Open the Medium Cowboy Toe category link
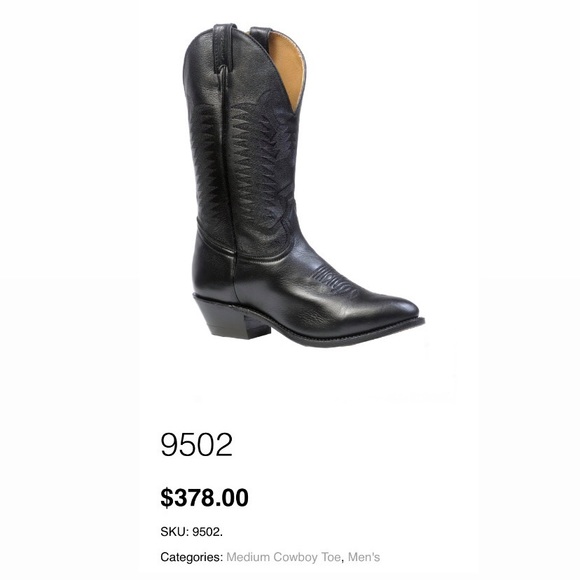 click(283, 557)
